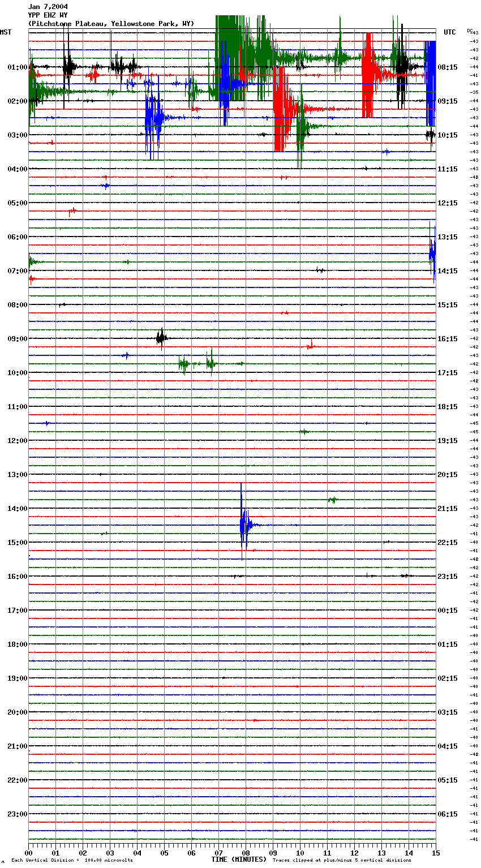Select the '14:00' MST time label
The height and width of the screenshot is (868, 481).
(x=18, y=508)
